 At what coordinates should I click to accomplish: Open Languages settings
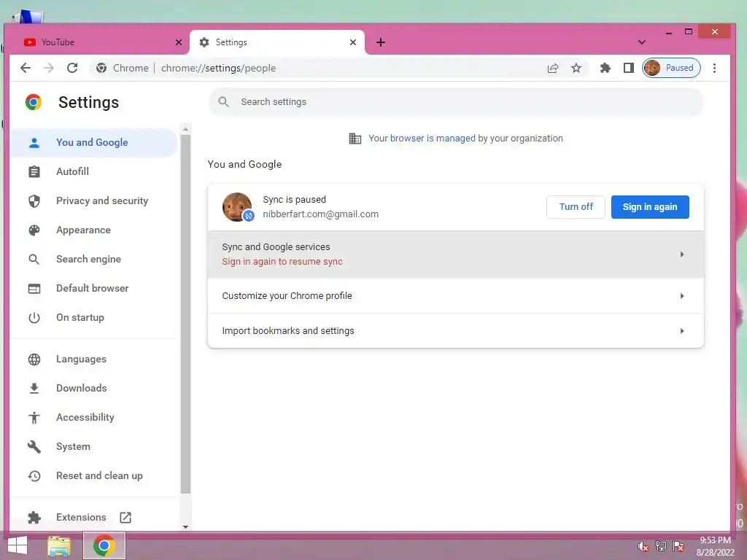[x=94, y=359]
